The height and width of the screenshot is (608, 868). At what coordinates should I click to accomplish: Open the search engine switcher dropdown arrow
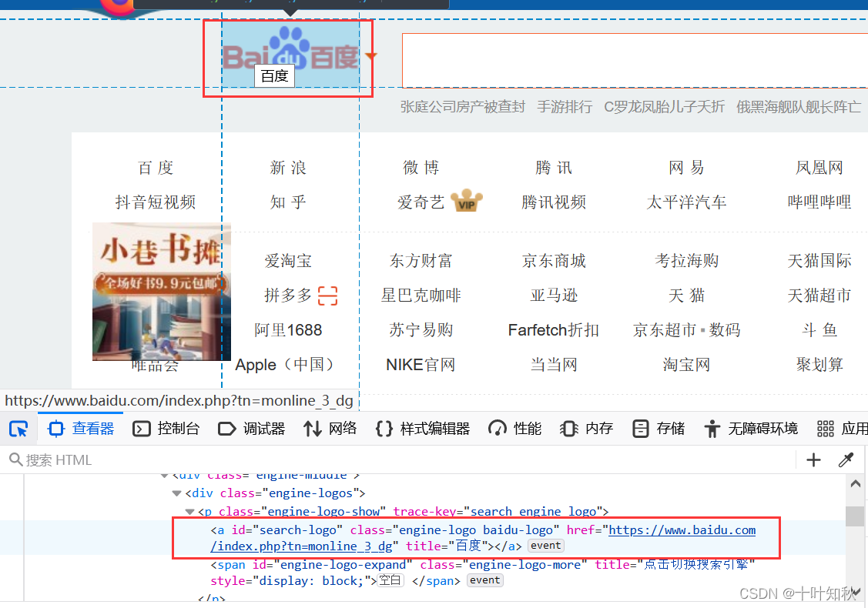[x=370, y=55]
